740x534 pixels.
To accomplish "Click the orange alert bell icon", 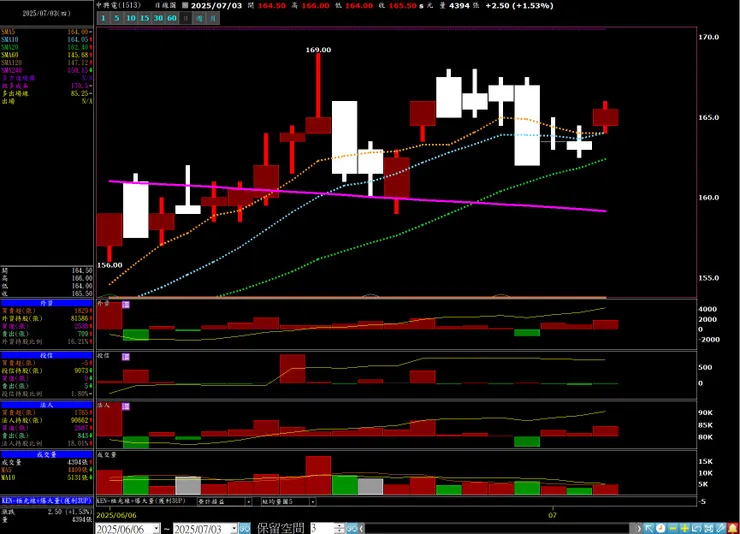I will pyautogui.click(x=733, y=529).
